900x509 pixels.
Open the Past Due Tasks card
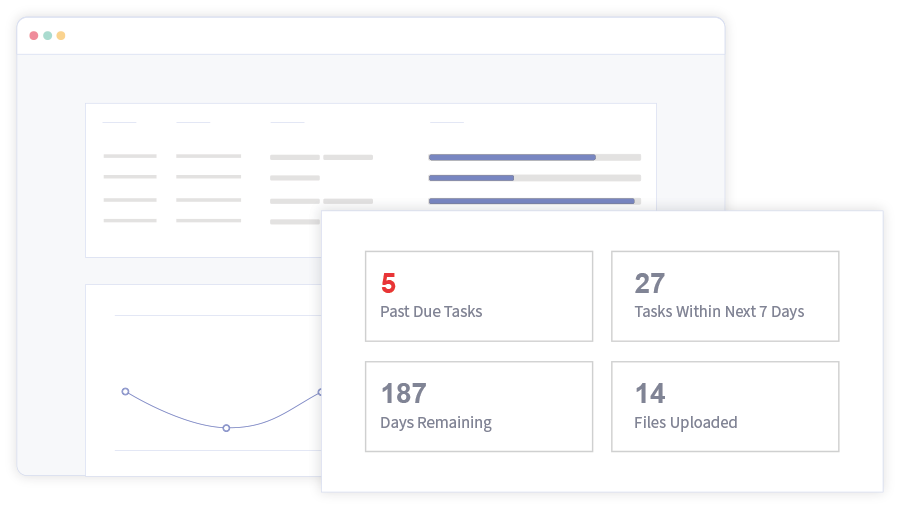pos(479,296)
